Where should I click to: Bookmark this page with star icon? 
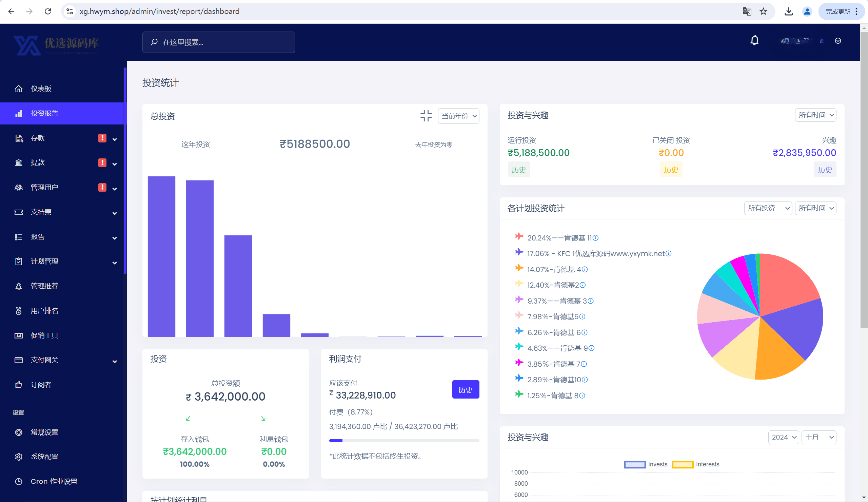pyautogui.click(x=763, y=12)
